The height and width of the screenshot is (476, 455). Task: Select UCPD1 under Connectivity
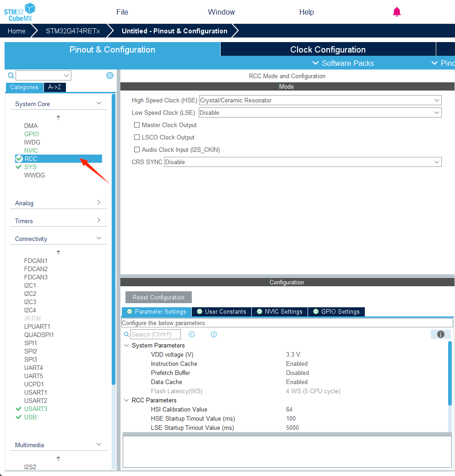point(34,384)
